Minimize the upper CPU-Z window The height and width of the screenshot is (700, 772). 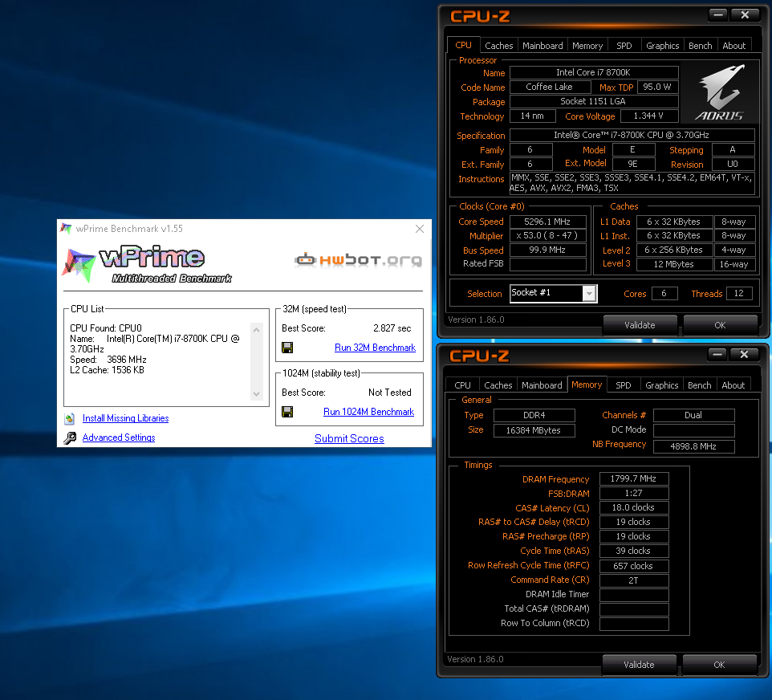(718, 14)
